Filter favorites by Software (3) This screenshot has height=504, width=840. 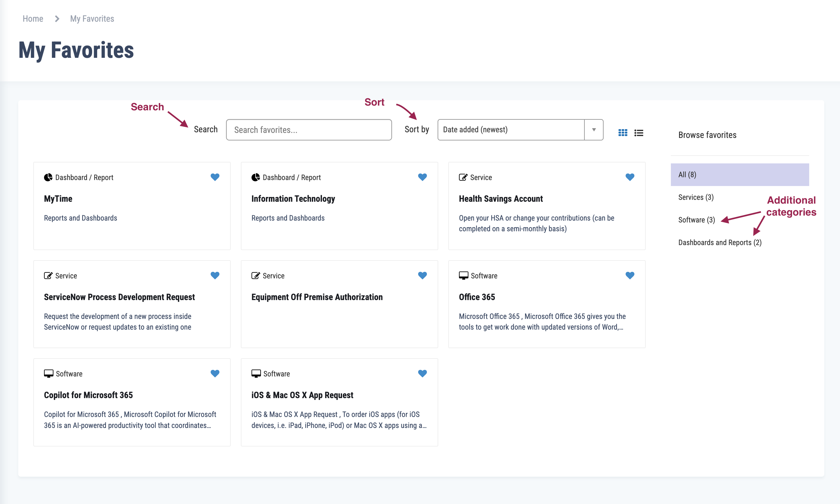pyautogui.click(x=696, y=220)
